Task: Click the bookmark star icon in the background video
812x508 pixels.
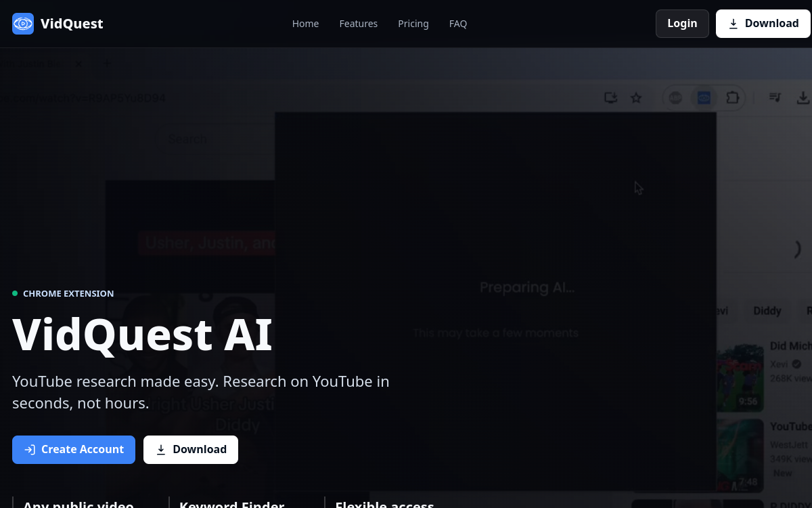Action: pos(636,98)
